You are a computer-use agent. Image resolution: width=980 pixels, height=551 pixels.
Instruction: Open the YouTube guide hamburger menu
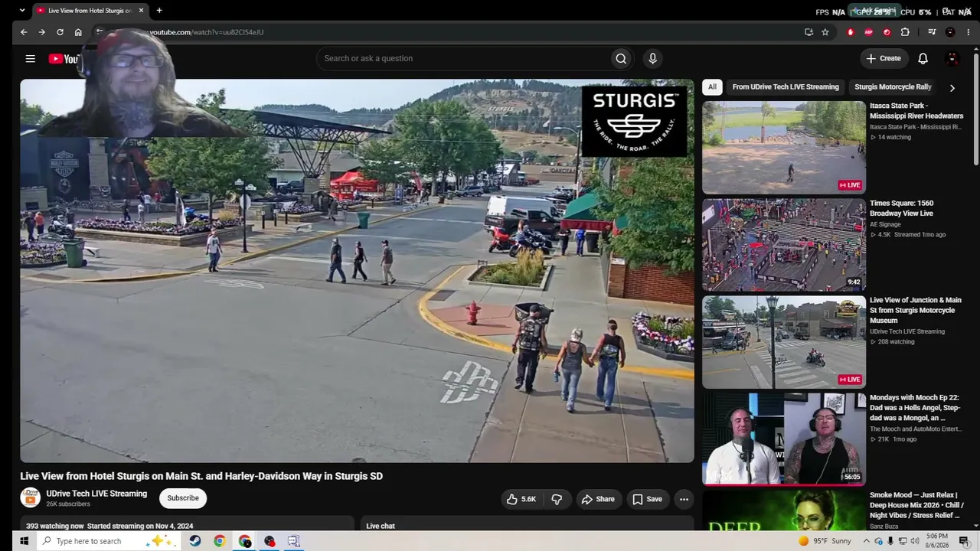coord(30,58)
